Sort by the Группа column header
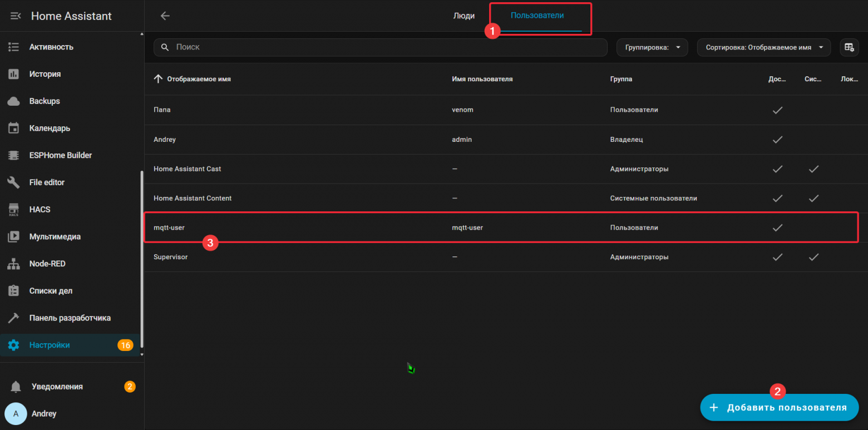The image size is (868, 430). coord(621,79)
